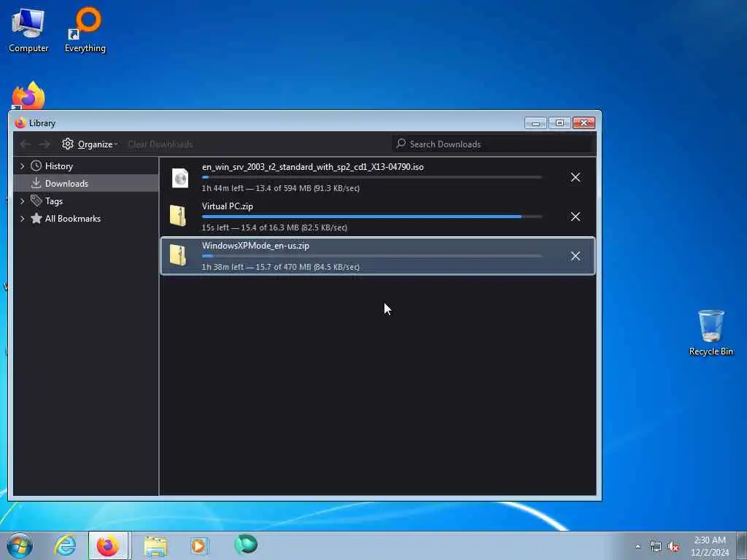Select All Bookmarks in the sidebar
The image size is (747, 560).
pyautogui.click(x=72, y=219)
